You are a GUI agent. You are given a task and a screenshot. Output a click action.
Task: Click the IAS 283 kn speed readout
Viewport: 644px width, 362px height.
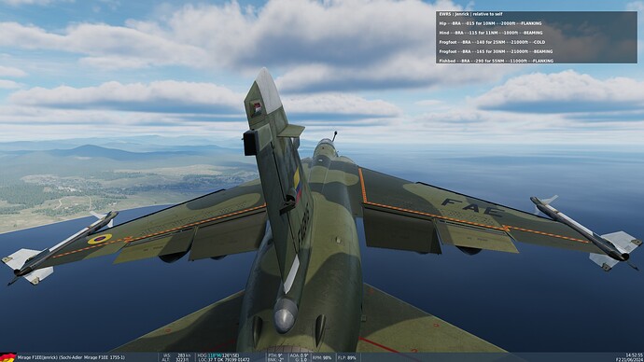(177, 355)
